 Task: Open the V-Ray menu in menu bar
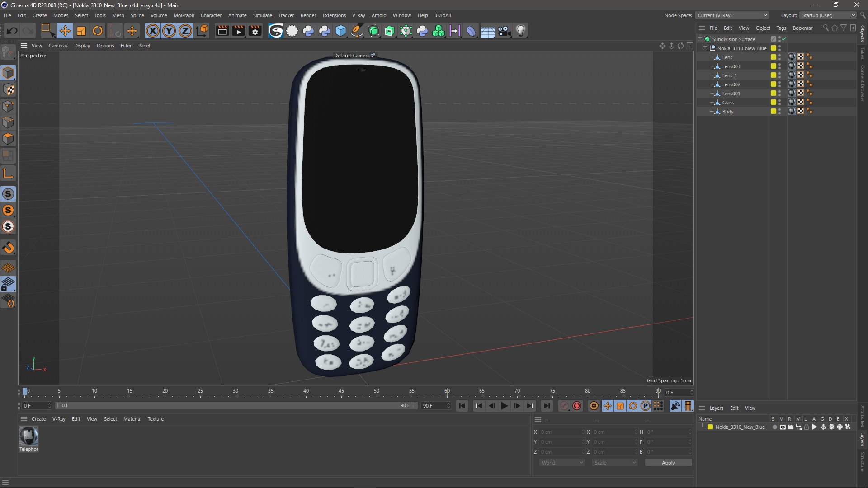click(x=359, y=15)
